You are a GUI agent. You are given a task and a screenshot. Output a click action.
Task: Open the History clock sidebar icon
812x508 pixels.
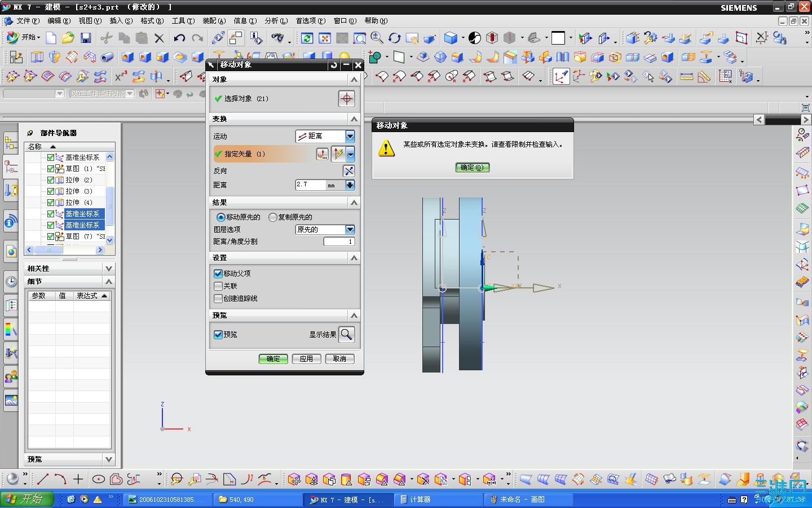click(x=11, y=282)
